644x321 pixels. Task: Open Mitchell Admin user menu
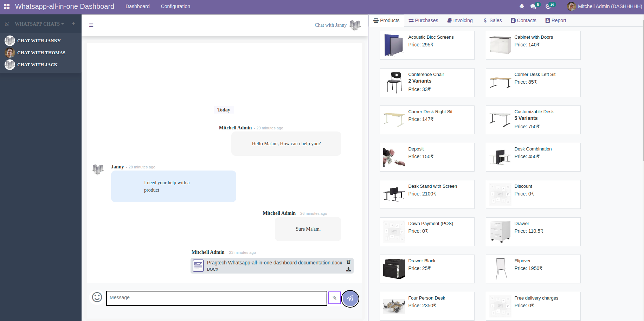point(605,6)
